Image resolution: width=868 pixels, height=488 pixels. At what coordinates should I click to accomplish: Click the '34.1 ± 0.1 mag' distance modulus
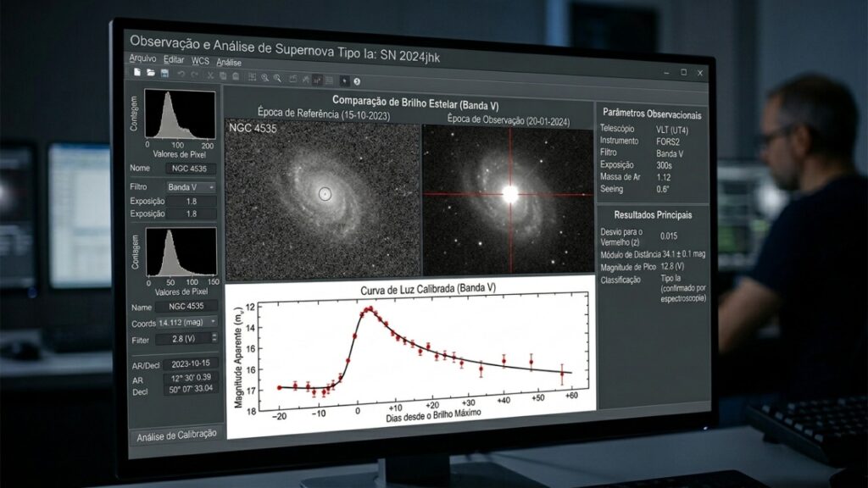pos(684,254)
